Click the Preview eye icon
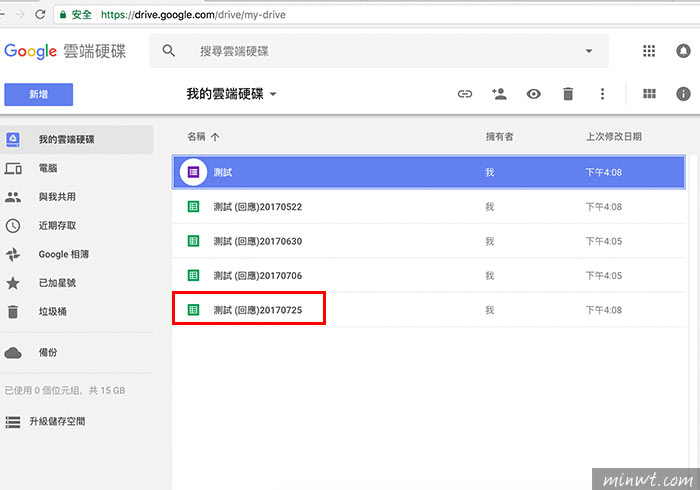 [x=533, y=94]
